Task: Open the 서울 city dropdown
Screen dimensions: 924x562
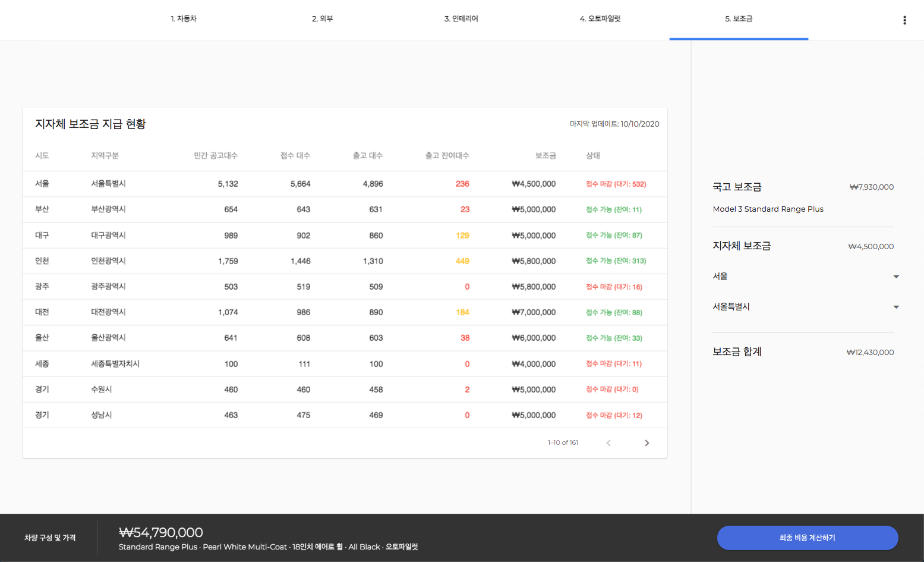Action: [x=806, y=277]
